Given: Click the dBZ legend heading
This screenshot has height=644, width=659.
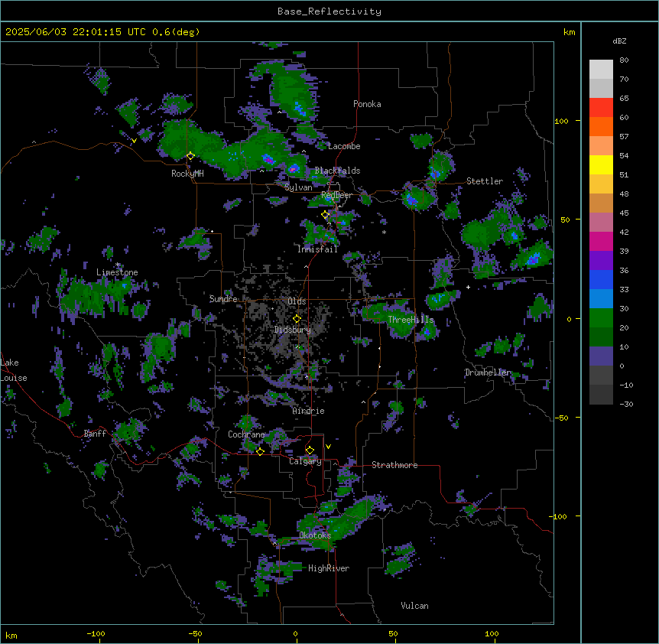Looking at the screenshot, I should tap(619, 41).
